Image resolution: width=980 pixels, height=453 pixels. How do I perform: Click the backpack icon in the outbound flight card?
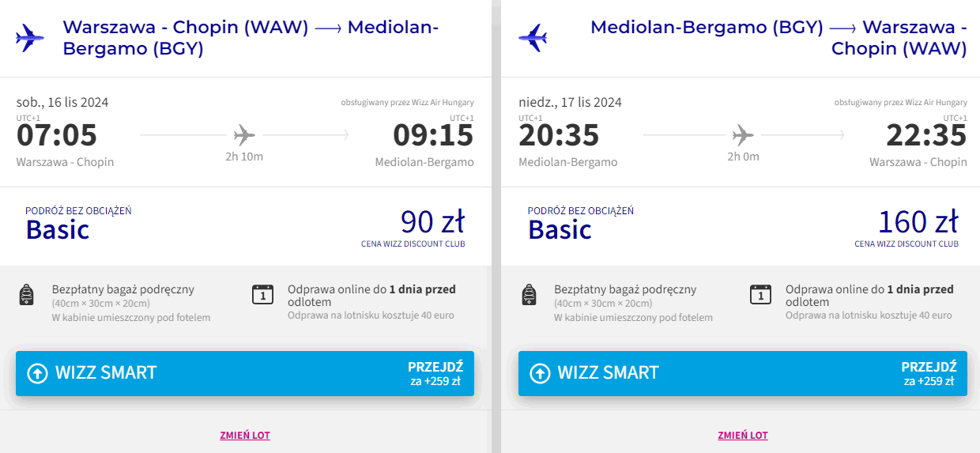coord(26,295)
